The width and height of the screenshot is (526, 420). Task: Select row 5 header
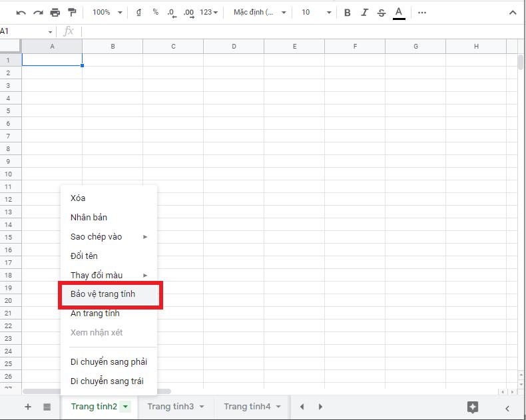point(11,110)
